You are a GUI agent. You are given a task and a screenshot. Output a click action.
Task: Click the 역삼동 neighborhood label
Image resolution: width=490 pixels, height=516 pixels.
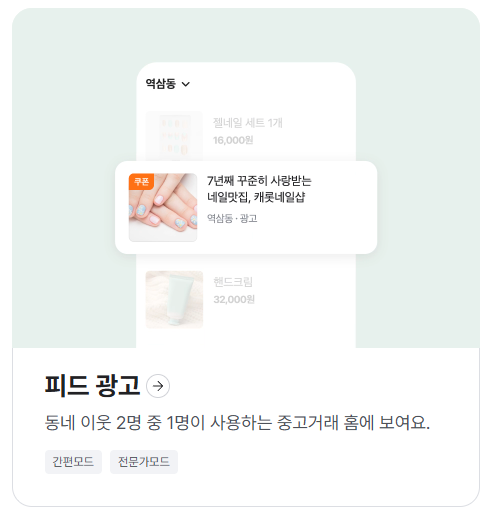click(161, 84)
